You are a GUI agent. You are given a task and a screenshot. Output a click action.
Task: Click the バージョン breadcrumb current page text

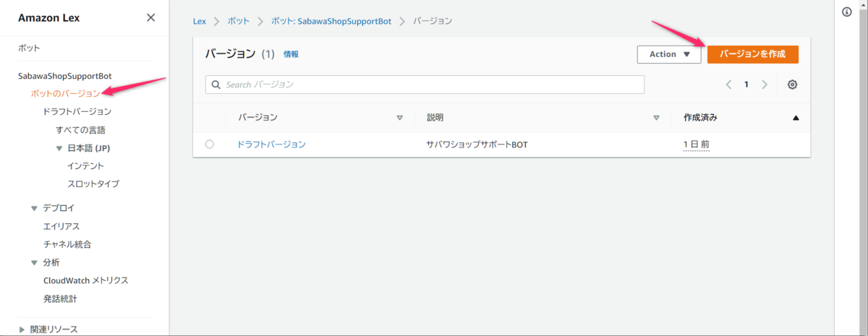433,21
